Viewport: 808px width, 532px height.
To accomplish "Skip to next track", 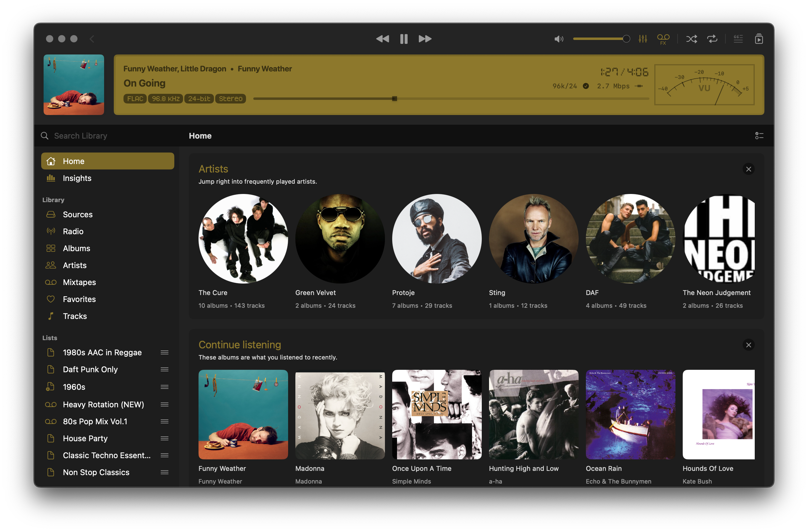I will point(425,39).
